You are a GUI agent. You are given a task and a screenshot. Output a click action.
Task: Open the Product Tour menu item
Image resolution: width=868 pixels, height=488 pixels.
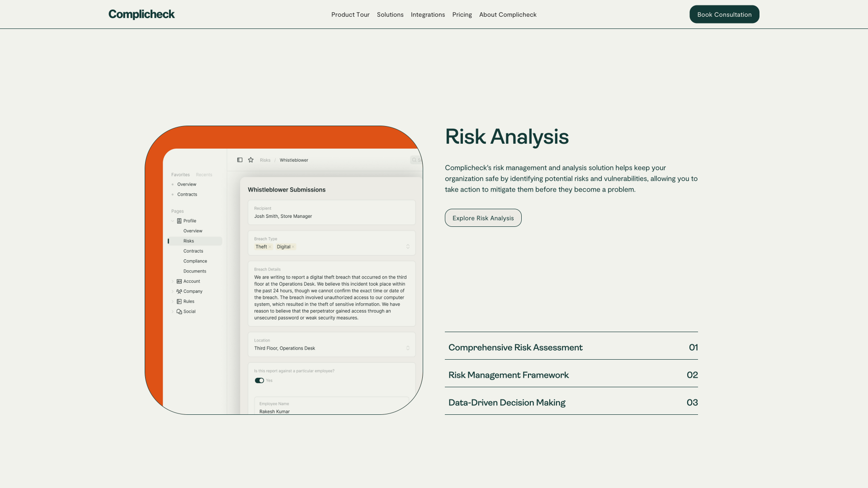click(350, 14)
